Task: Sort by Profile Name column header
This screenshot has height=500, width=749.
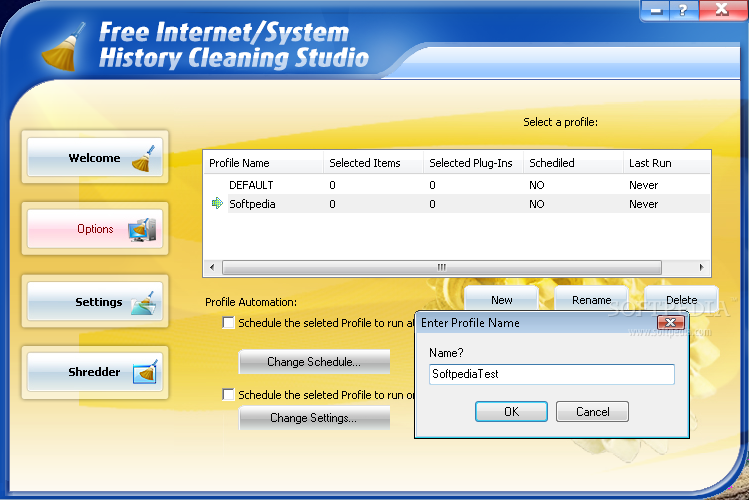Action: coord(264,163)
